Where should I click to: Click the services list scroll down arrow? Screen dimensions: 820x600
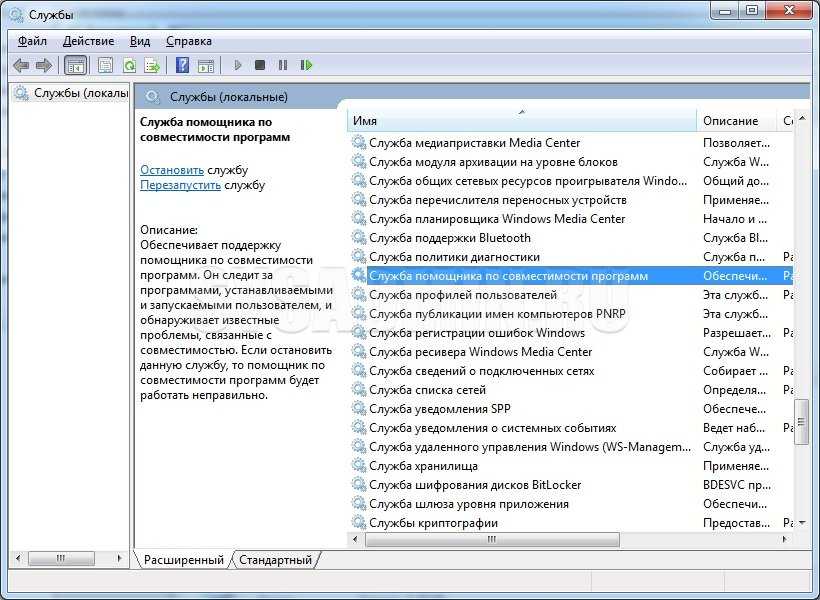802,523
